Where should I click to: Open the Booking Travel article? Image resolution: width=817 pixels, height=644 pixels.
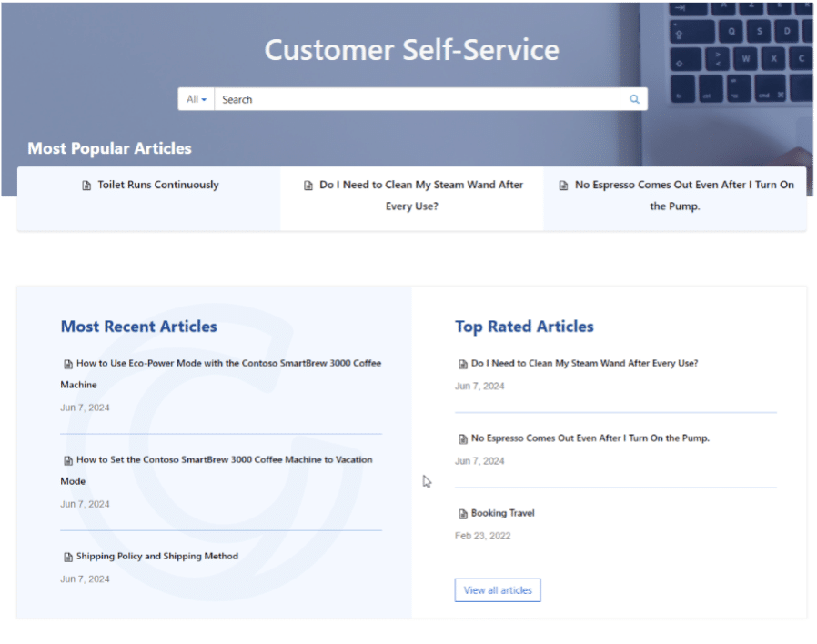coord(503,513)
